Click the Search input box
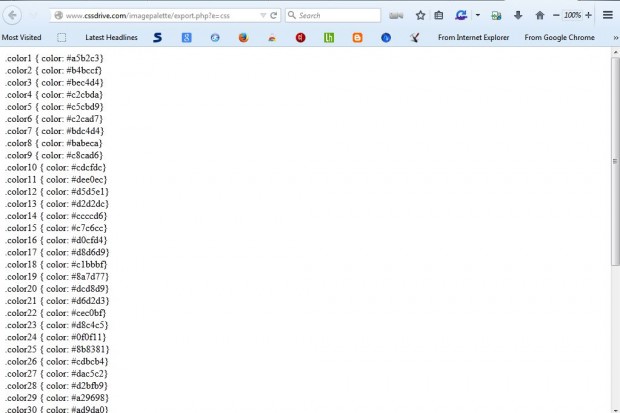 click(333, 15)
